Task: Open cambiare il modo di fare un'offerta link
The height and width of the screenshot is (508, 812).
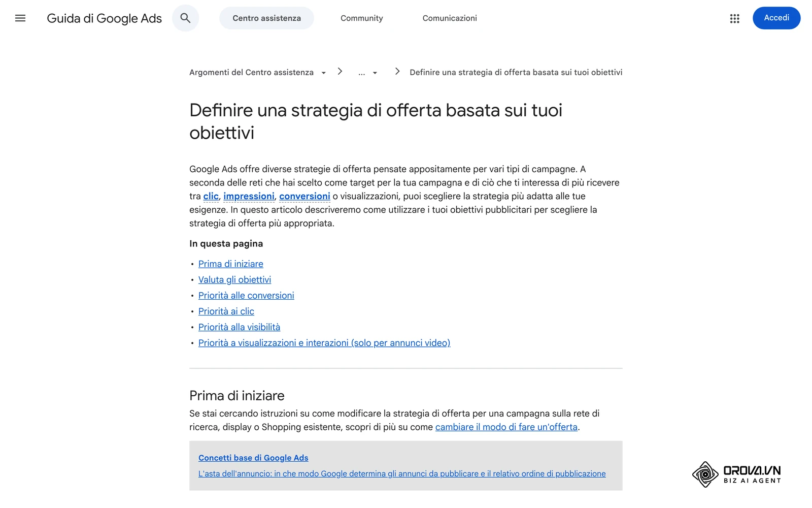Action: (x=506, y=427)
